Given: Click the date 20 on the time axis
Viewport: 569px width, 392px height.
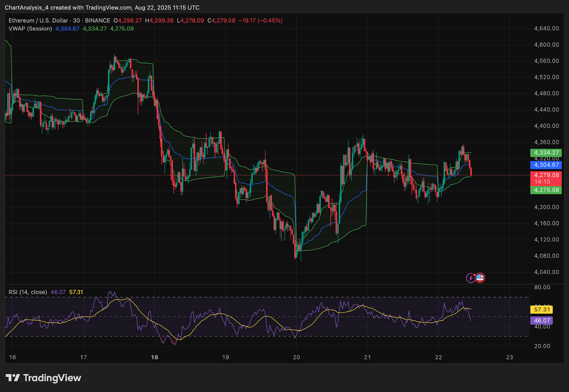Looking at the screenshot, I should [296, 357].
